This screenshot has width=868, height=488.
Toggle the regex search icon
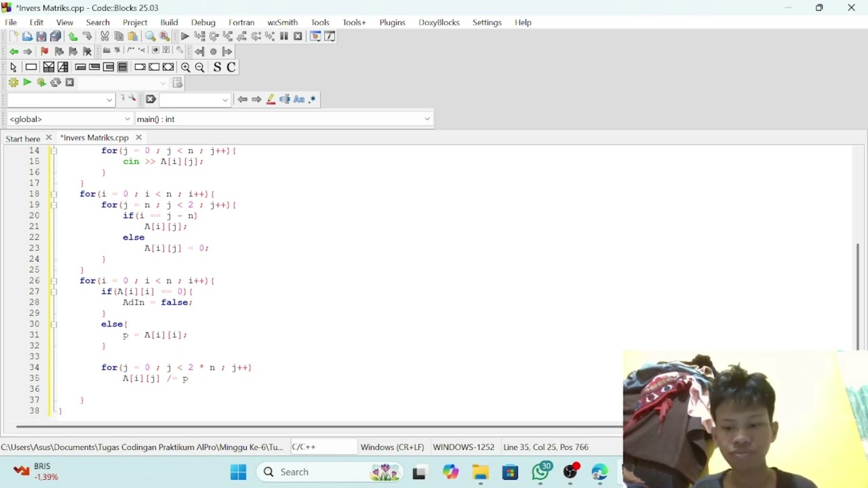pyautogui.click(x=313, y=100)
